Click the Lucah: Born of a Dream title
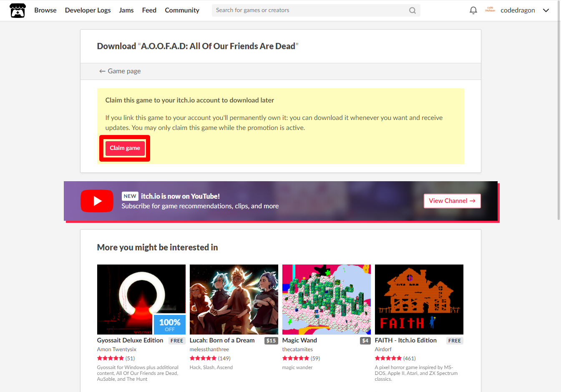This screenshot has height=392, width=561. click(x=222, y=340)
